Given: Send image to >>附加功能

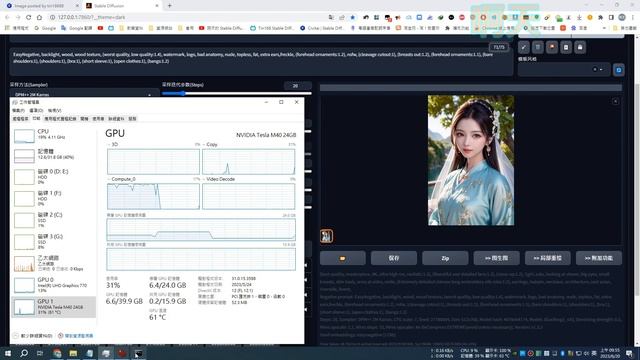Looking at the screenshot, I should pyautogui.click(x=599, y=258).
